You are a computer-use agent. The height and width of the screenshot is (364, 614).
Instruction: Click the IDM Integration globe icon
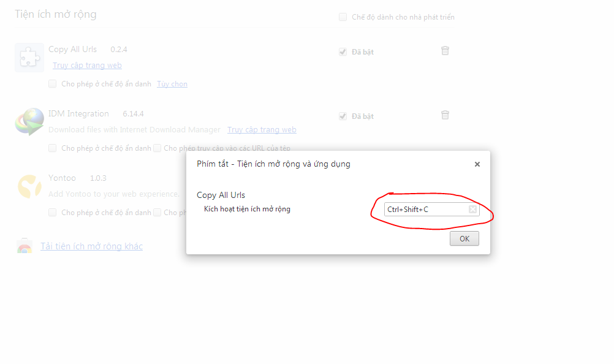(x=29, y=122)
